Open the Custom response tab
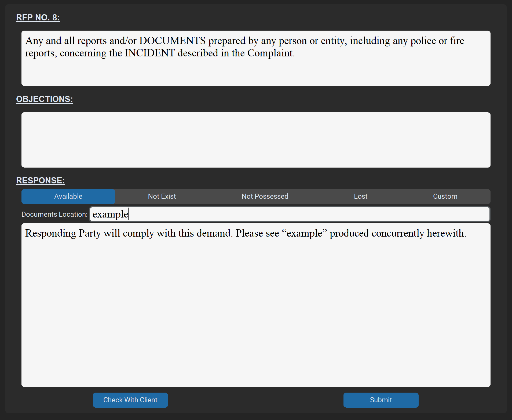512x420 pixels. pos(445,196)
